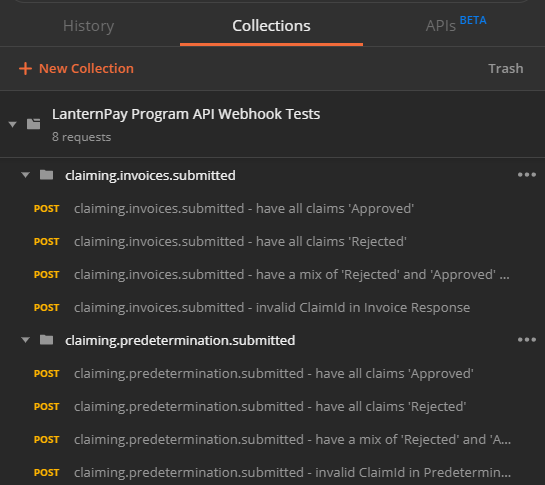Viewport: 545px width, 485px height.
Task: Open the claiming.invoices.submitted folder options menu
Action: pyautogui.click(x=527, y=175)
